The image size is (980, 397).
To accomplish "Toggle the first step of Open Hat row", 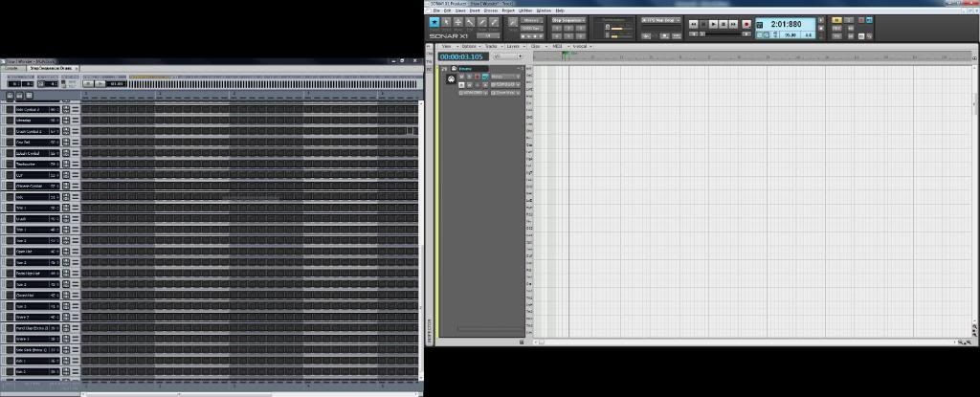I will [x=84, y=252].
